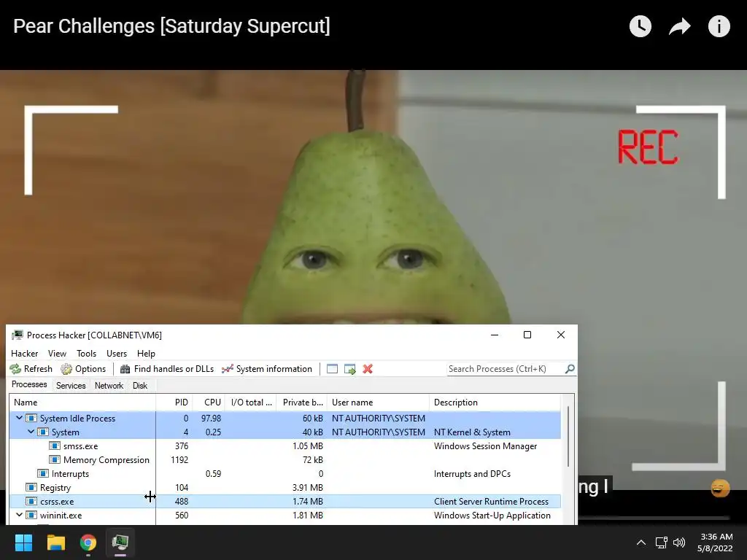Open the Windows Start menu
The width and height of the screenshot is (747, 560).
(23, 542)
